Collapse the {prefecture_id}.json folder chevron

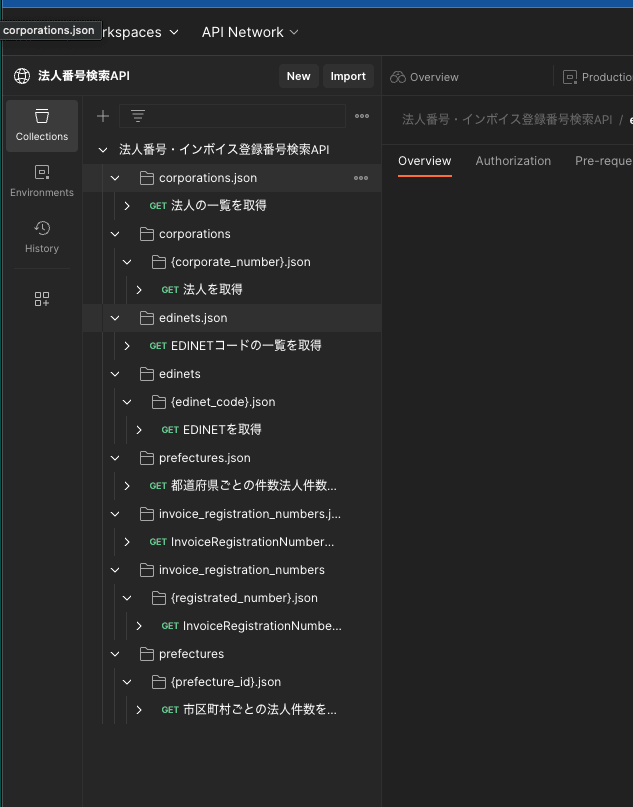coord(127,682)
